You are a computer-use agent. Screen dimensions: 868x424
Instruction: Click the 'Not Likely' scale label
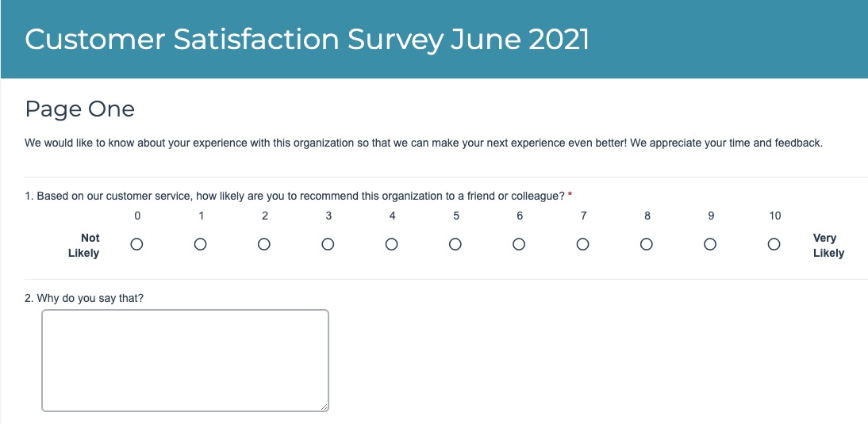[90, 246]
